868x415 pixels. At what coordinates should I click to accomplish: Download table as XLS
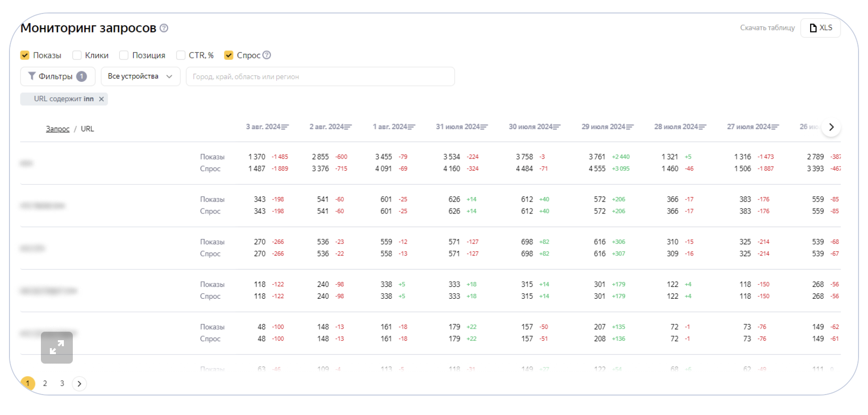[x=820, y=28]
